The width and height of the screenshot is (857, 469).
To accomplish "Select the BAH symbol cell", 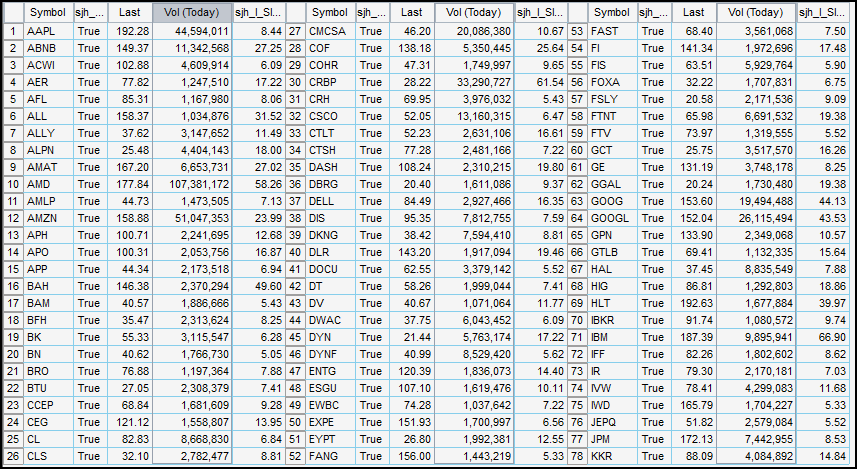I will 48,286.
